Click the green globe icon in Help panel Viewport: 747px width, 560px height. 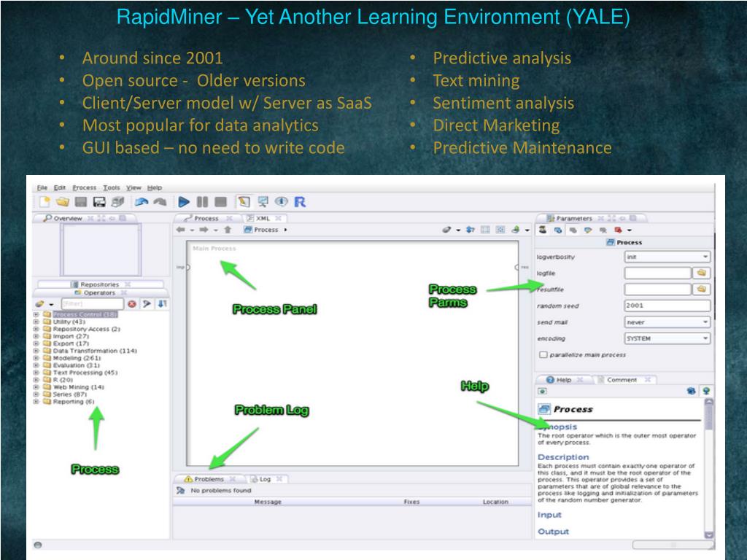coord(706,391)
